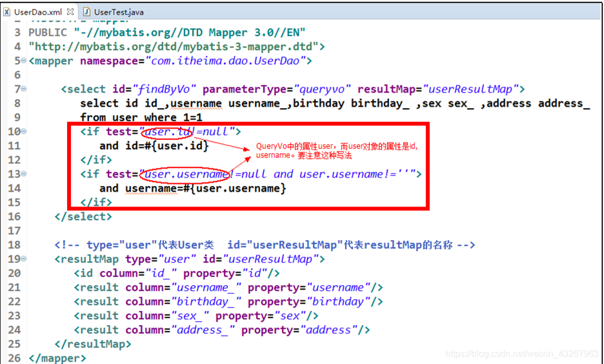Collapse the second if block at line 13
Viewport: 604px width, 364px height.
(24, 174)
